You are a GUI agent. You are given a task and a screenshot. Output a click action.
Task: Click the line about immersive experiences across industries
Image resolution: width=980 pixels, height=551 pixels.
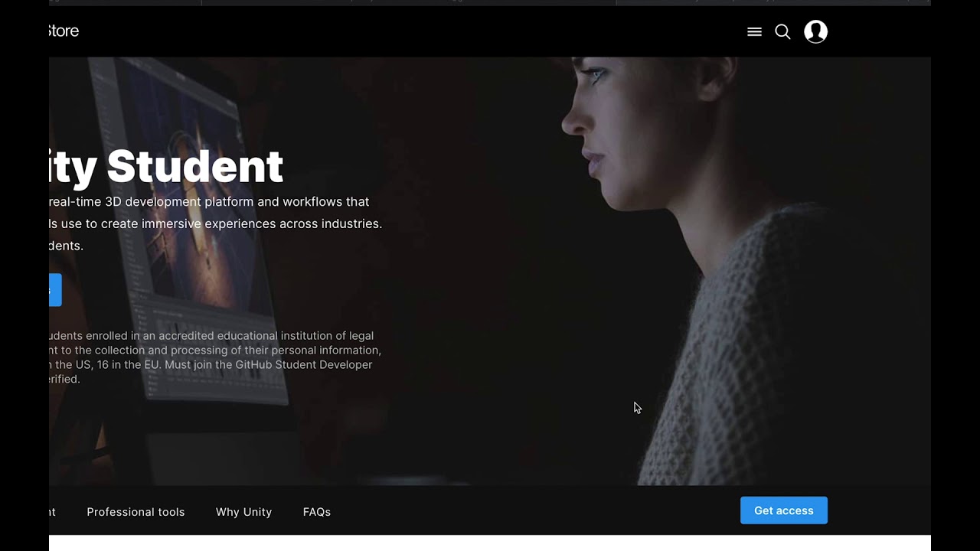[x=215, y=224]
